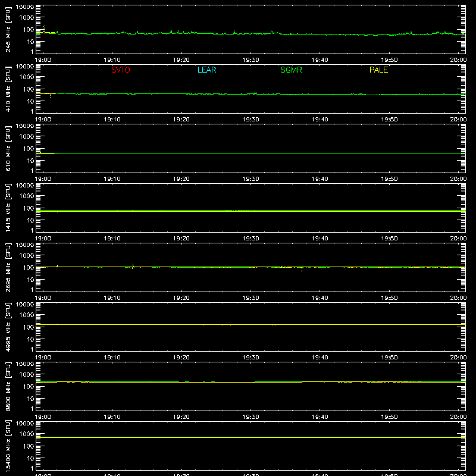Click the red SVTO station label

[121, 70]
